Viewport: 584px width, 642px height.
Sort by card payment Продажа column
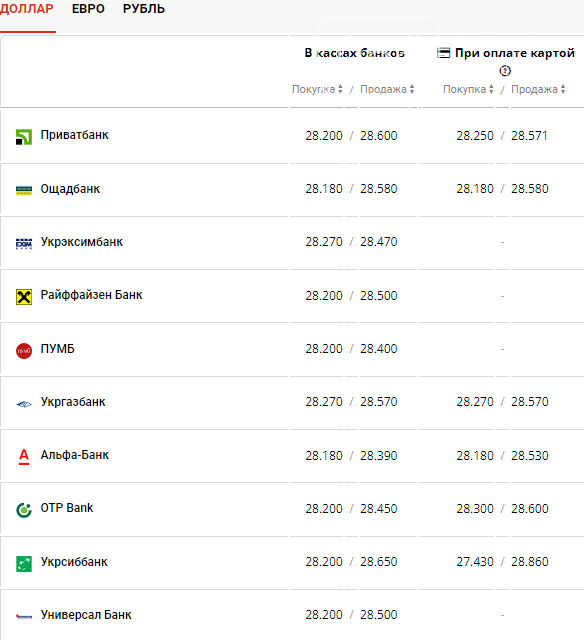click(x=538, y=89)
